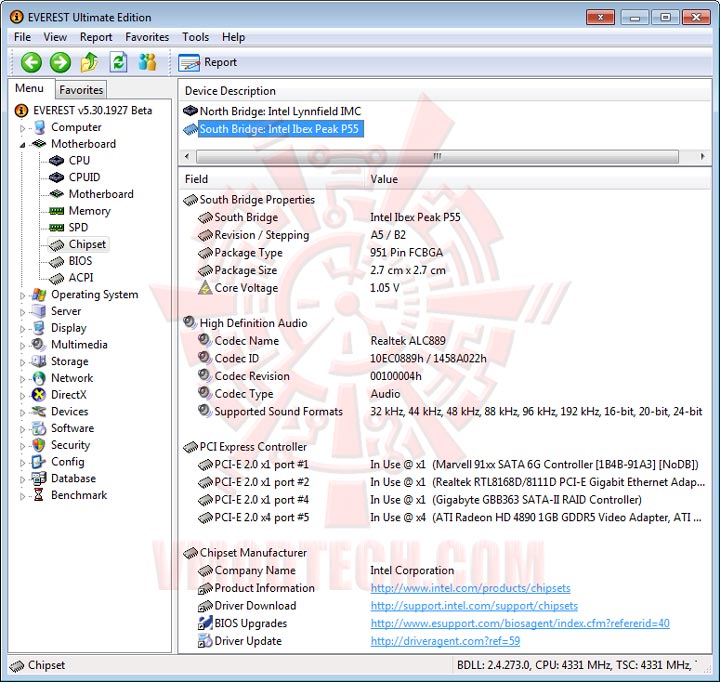The image size is (720, 682).
Task: Click the Devices icon
Action: tap(39, 411)
